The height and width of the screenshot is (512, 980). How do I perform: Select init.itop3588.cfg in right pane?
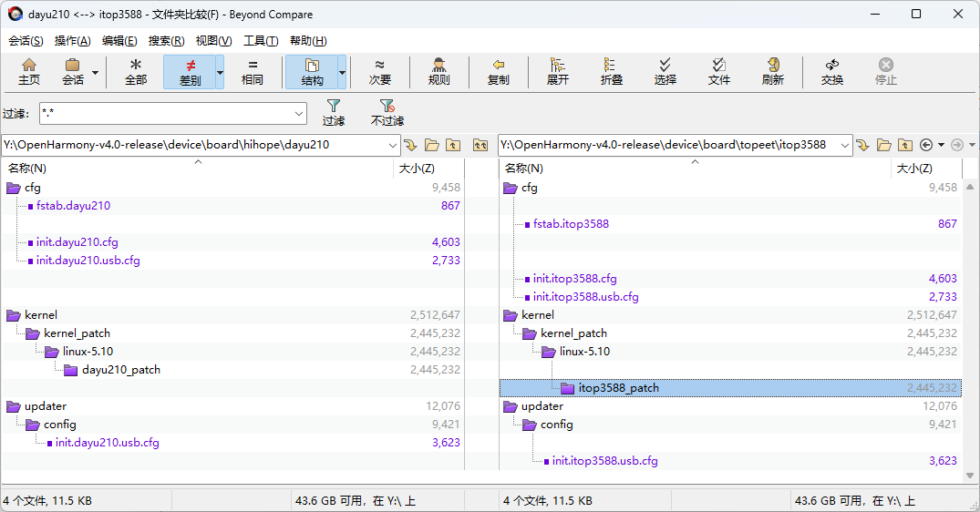(x=574, y=279)
